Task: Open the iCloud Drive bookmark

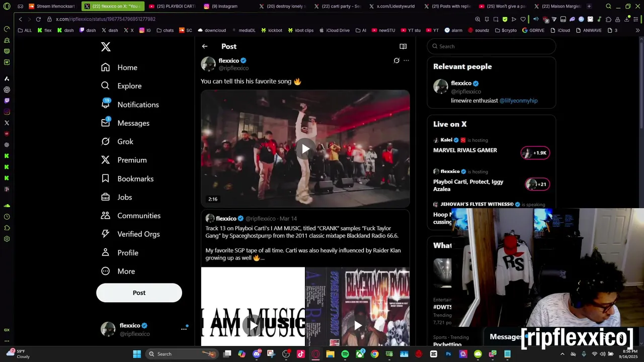Action: 335,30
